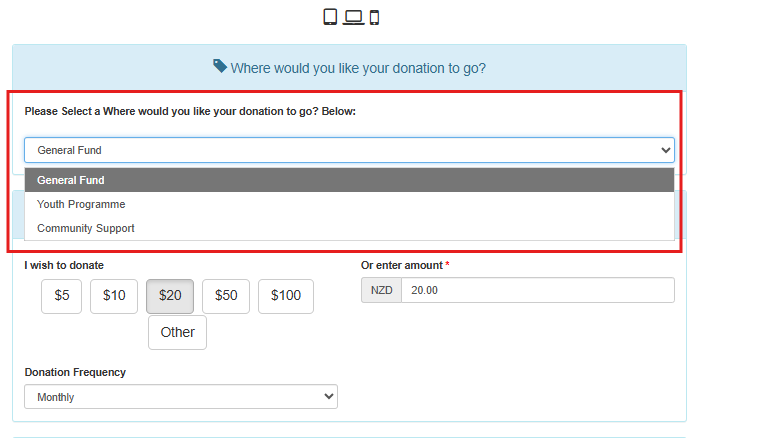Click the donation destination heading text
Viewport: 764px width, 438px height.
pos(358,68)
